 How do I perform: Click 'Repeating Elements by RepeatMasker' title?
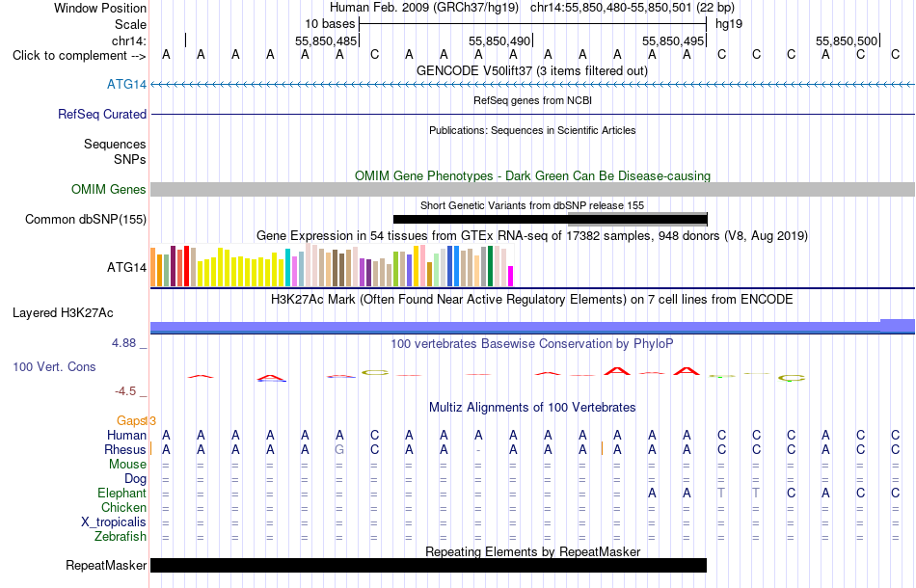533,551
